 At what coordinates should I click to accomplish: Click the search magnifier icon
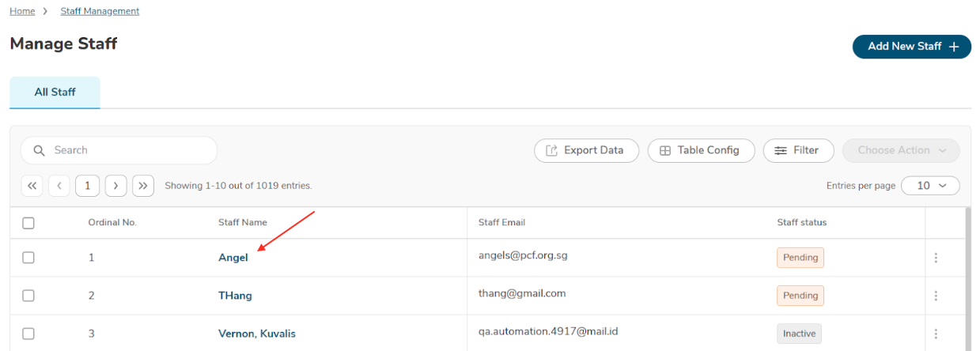[39, 150]
